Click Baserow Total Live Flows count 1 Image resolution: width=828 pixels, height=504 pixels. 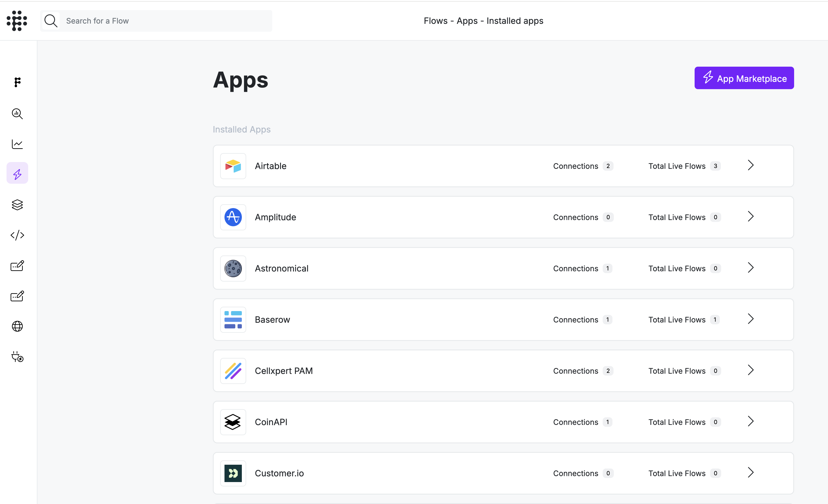point(715,320)
